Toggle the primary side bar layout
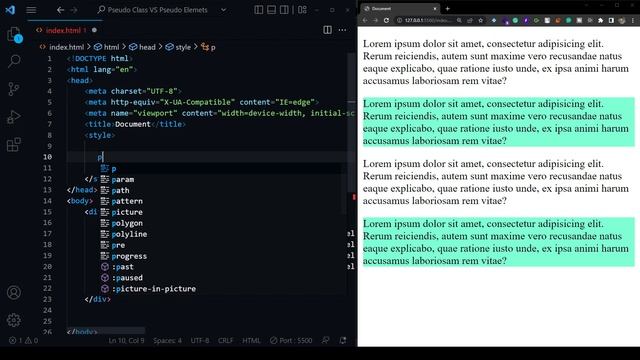640x360 pixels. 258,10
